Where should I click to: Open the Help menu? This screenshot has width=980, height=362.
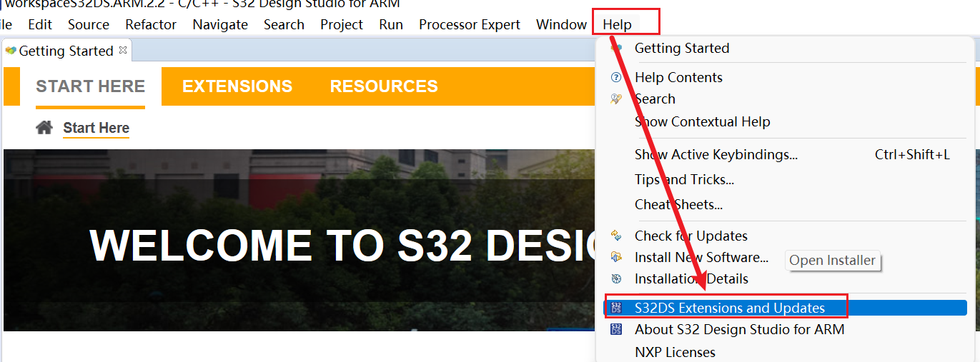(617, 24)
